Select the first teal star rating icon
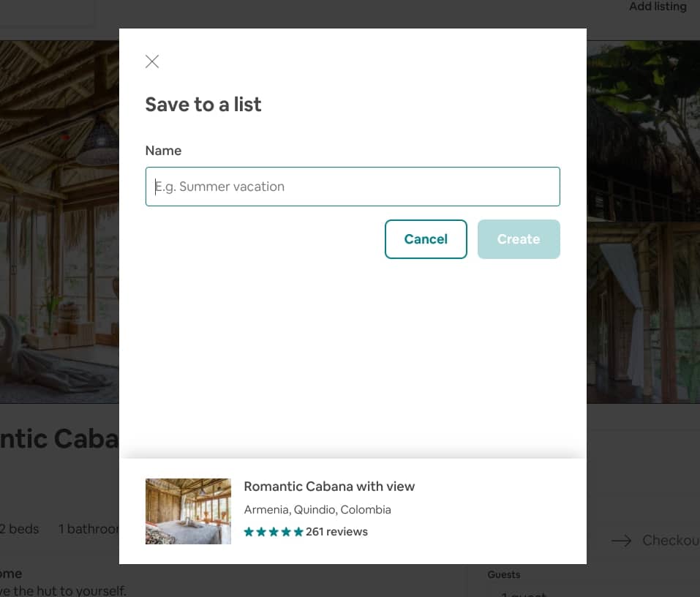Viewport: 700px width, 597px height. click(x=249, y=531)
